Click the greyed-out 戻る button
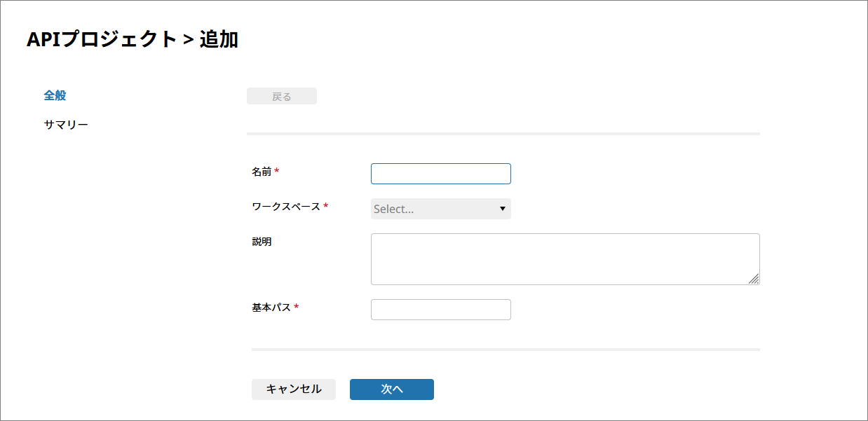Image resolution: width=868 pixels, height=421 pixels. point(281,97)
